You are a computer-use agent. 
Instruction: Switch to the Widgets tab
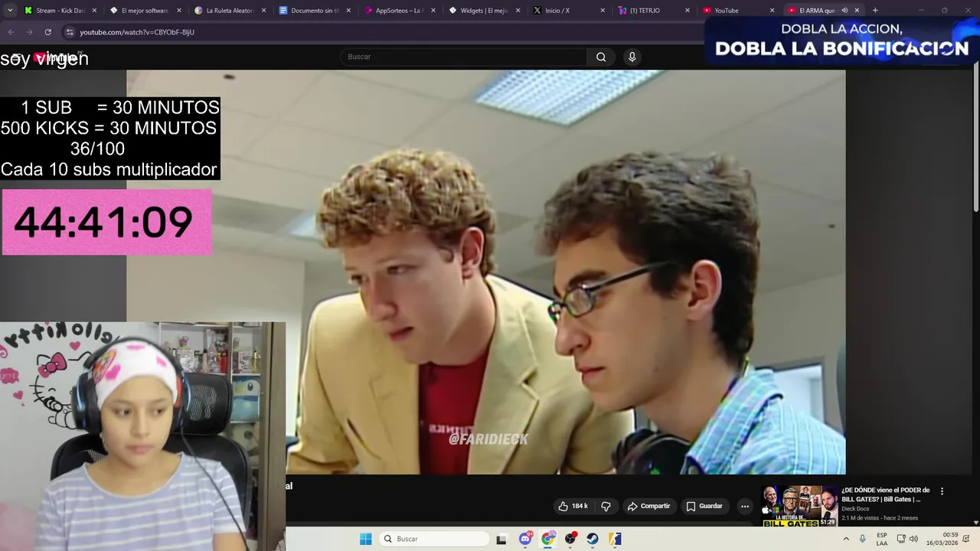[x=483, y=11]
